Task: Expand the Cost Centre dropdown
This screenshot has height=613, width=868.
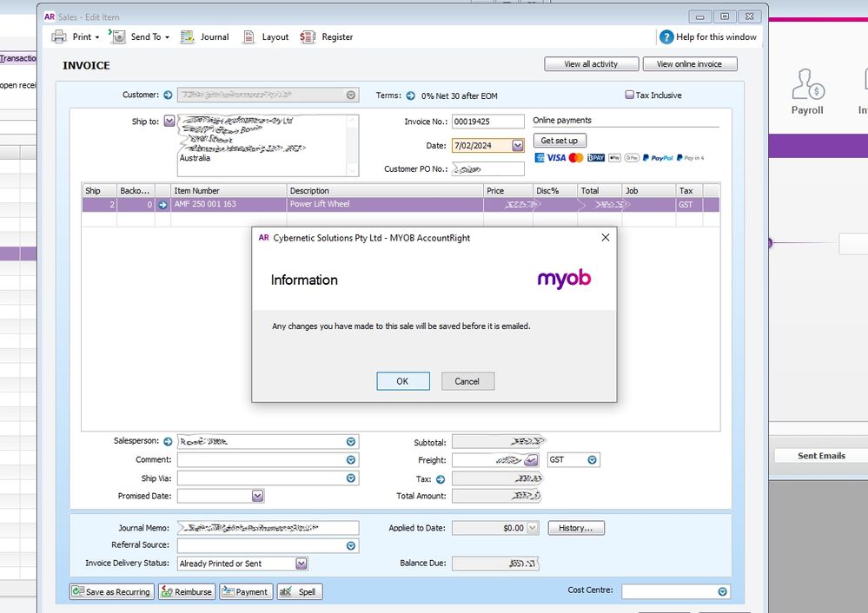Action: click(x=722, y=591)
